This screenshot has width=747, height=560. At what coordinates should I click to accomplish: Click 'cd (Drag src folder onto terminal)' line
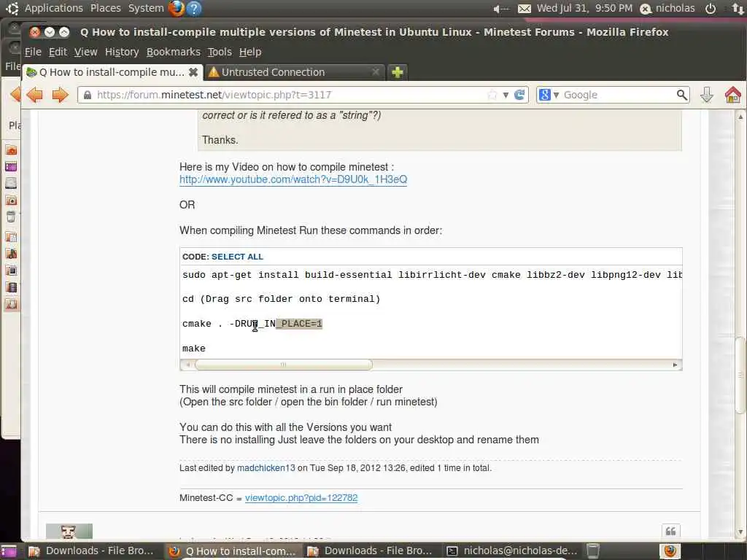(x=281, y=299)
